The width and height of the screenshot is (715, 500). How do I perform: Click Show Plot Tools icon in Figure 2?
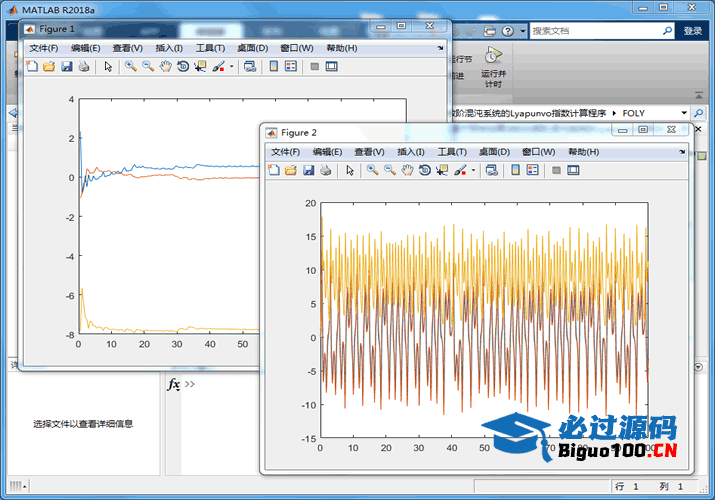click(x=573, y=170)
